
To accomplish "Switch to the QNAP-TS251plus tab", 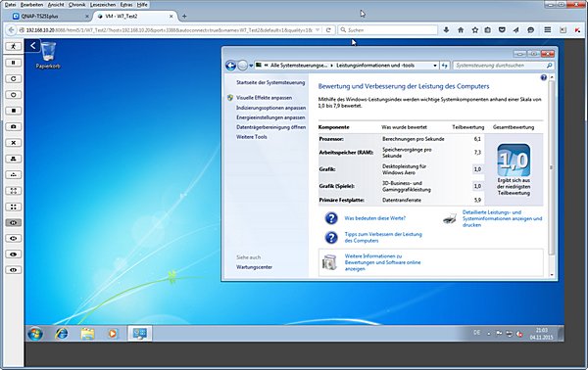I will coord(50,16).
